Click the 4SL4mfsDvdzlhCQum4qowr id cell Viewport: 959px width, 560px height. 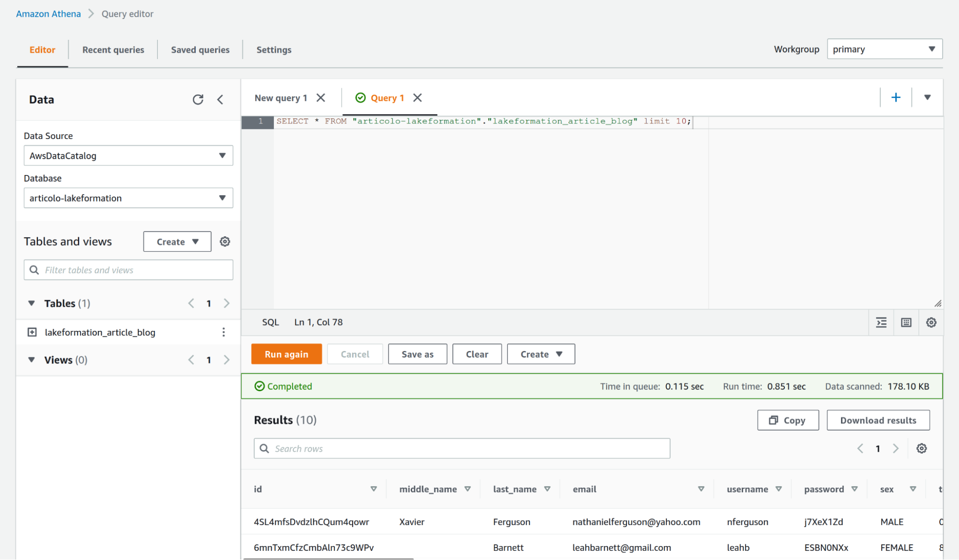311,522
